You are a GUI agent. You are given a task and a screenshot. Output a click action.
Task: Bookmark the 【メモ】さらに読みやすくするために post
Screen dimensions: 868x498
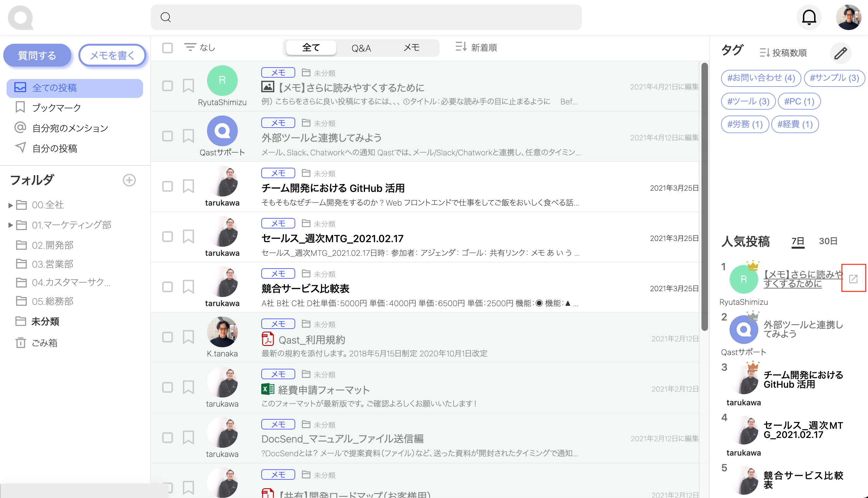pos(188,86)
